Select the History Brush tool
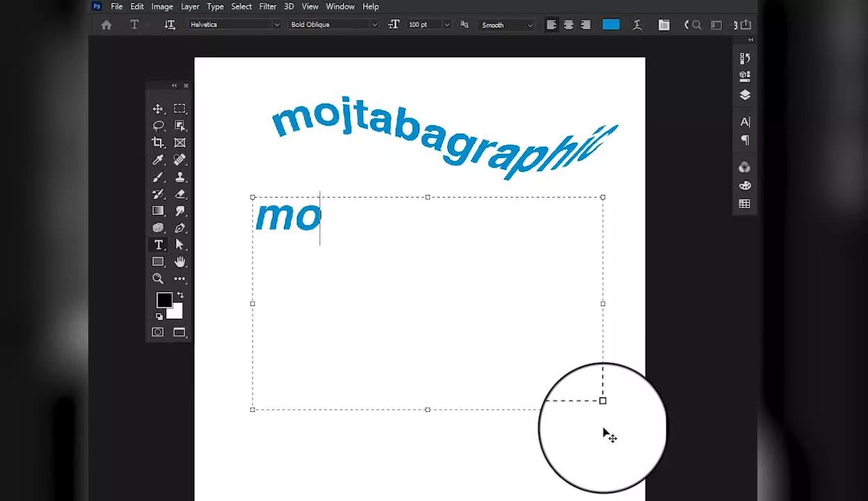This screenshot has height=501, width=868. 158,194
